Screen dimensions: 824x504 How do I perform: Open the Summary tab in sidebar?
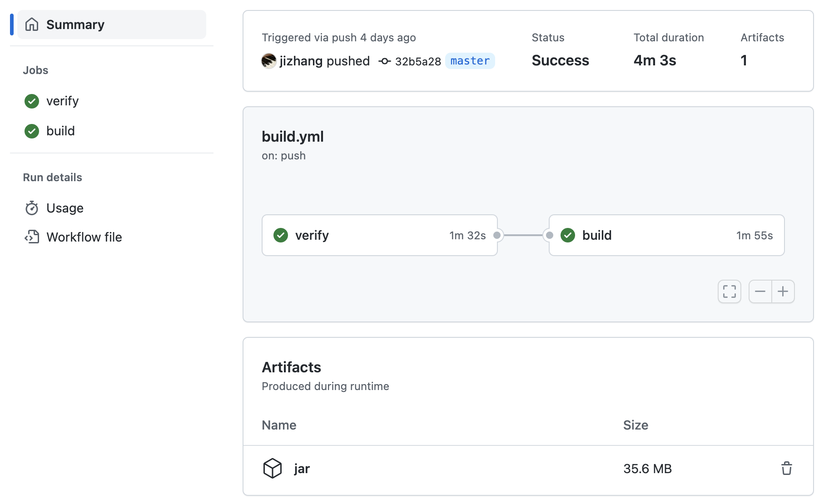(x=75, y=25)
